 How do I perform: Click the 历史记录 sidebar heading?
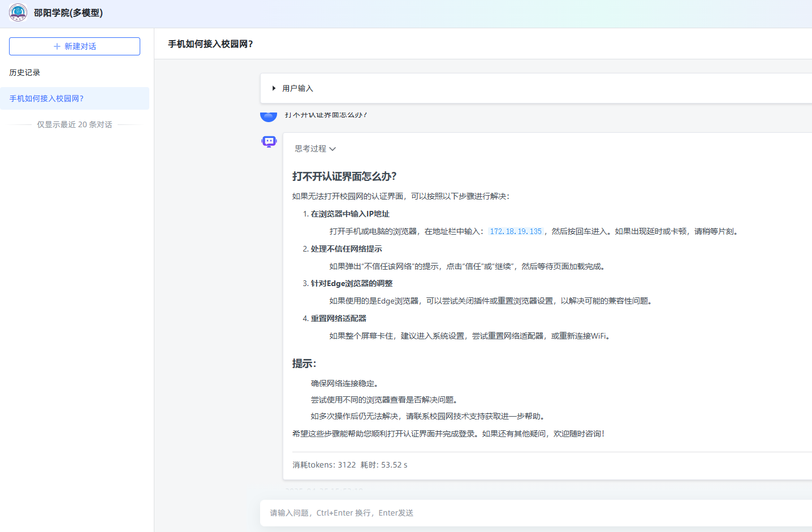pyautogui.click(x=25, y=72)
